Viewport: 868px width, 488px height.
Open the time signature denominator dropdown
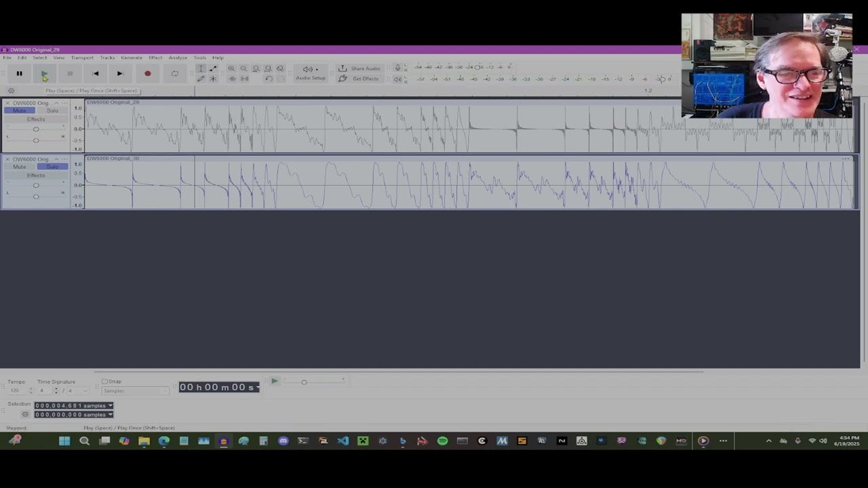[77, 391]
